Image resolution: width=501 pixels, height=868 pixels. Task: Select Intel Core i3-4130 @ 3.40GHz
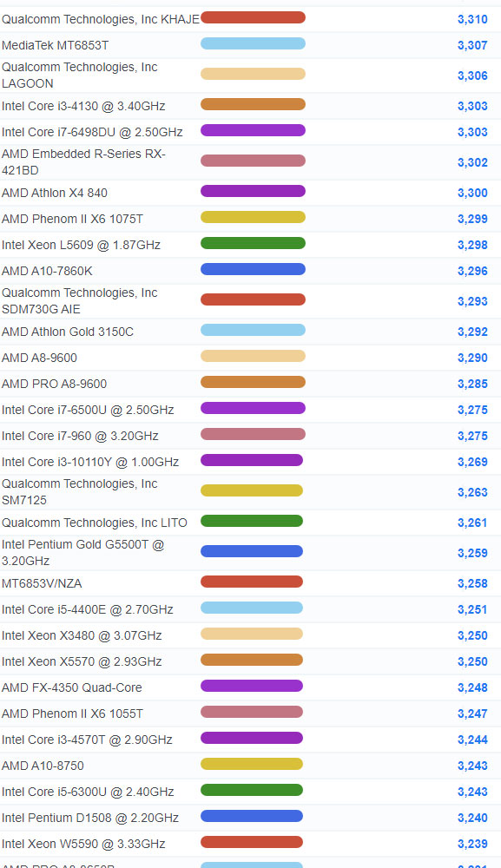coord(83,106)
